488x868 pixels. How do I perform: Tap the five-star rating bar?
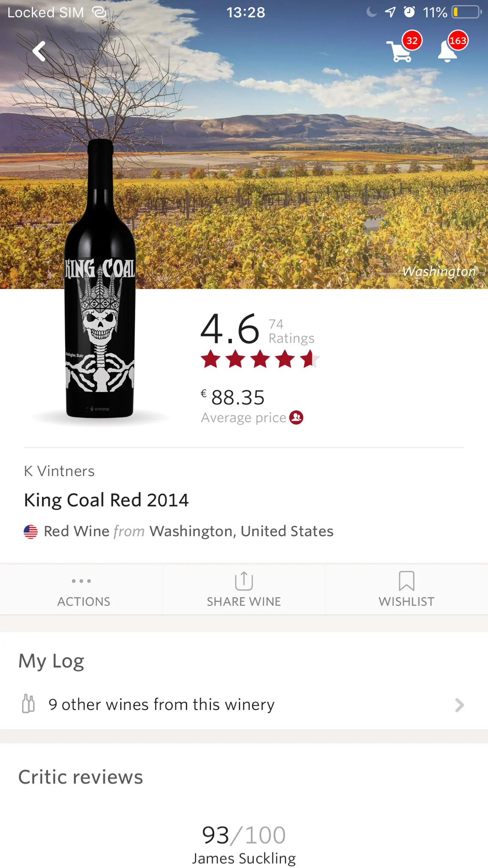coord(260,359)
